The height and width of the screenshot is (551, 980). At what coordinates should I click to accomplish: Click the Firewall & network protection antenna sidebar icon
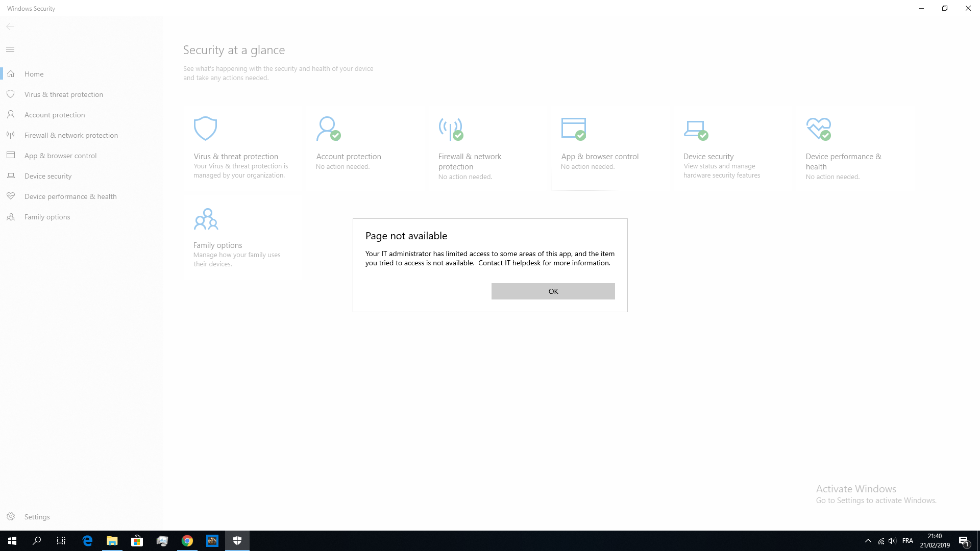11,135
